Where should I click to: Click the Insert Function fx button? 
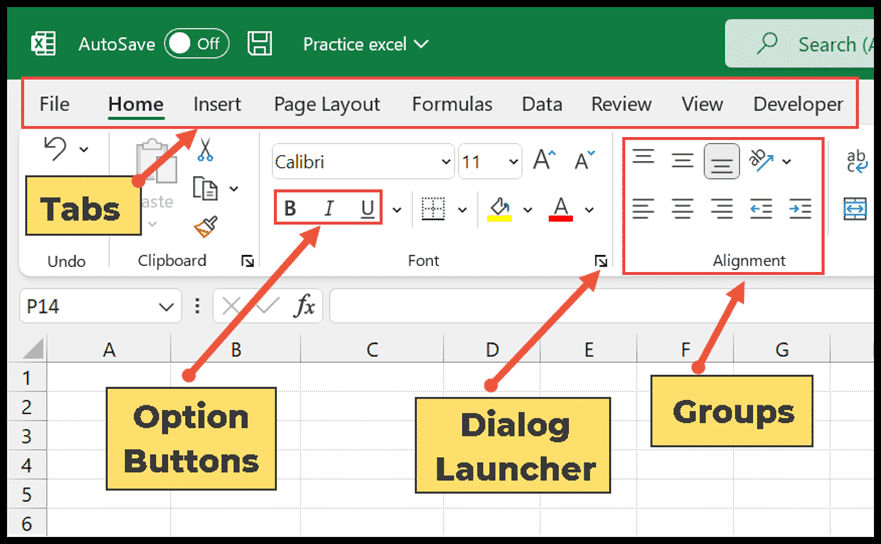coord(305,306)
